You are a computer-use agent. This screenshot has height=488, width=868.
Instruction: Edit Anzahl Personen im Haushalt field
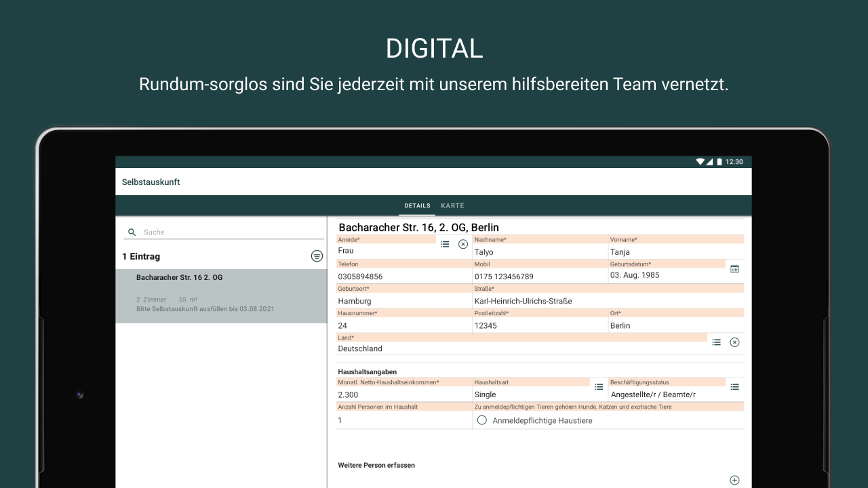[x=404, y=414]
